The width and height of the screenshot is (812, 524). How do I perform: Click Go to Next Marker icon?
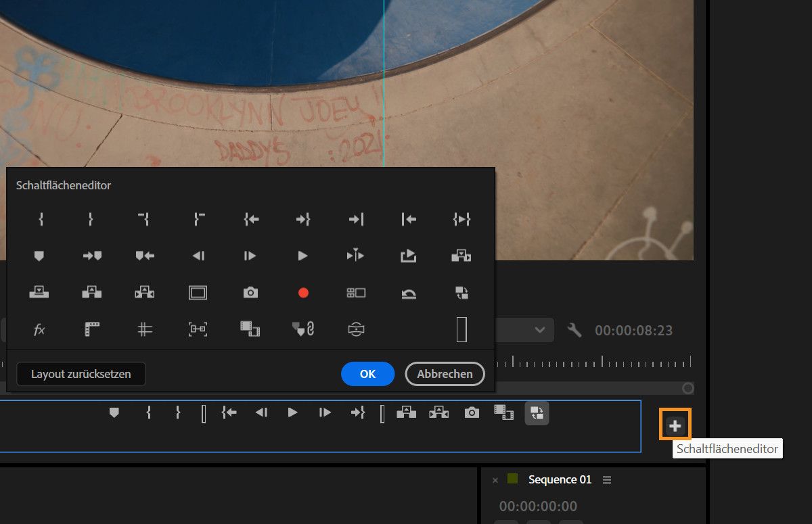click(x=93, y=256)
